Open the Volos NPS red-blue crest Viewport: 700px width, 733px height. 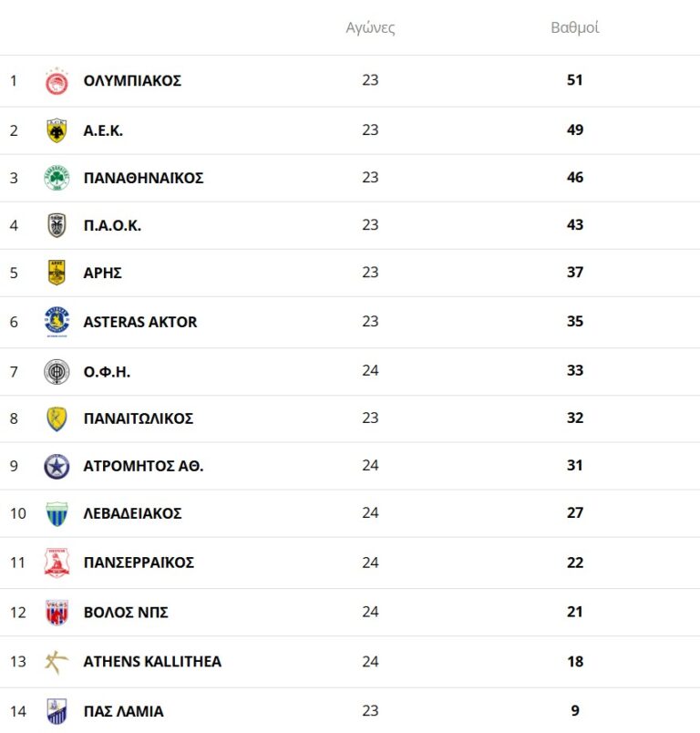click(57, 612)
